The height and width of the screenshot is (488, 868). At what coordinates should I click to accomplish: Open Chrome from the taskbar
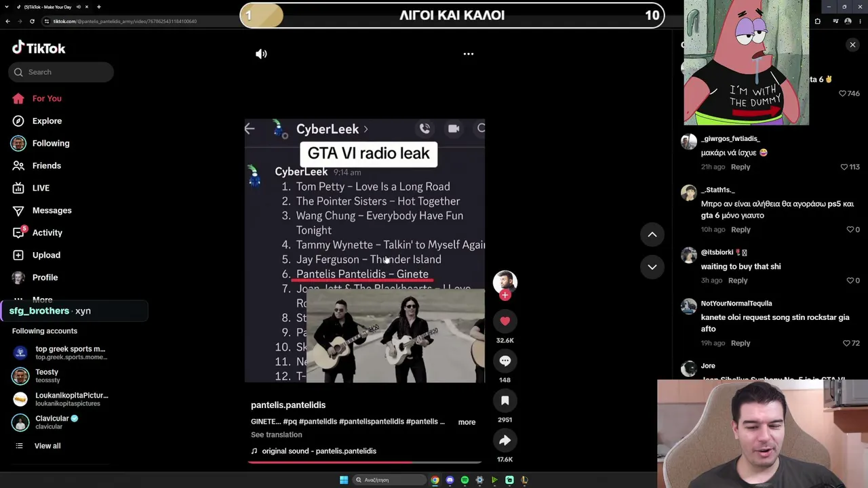click(435, 480)
